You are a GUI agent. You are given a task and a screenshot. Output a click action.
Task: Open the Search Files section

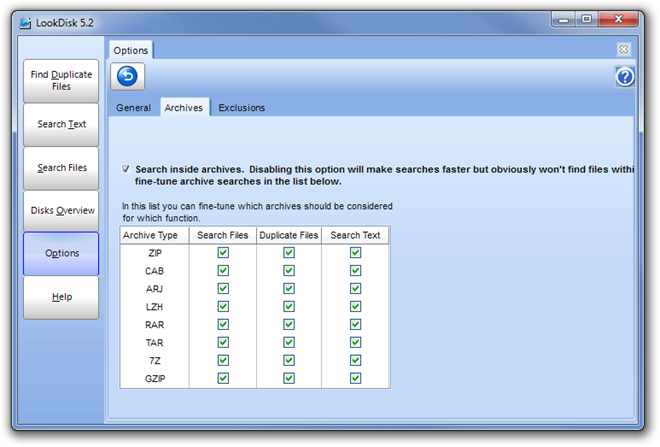pos(61,168)
